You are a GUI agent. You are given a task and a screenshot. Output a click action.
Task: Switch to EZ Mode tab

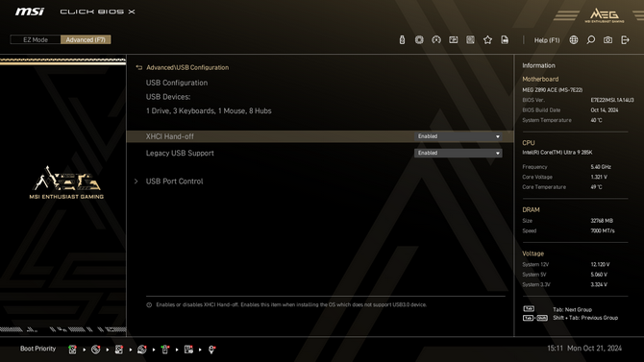pos(36,39)
